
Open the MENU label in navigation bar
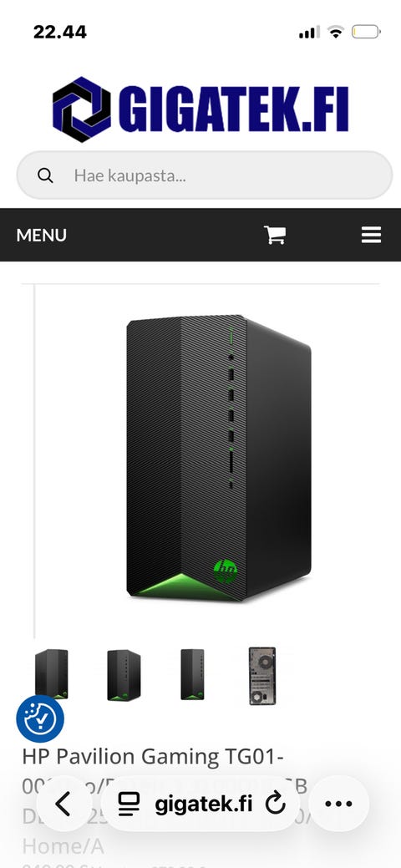click(42, 236)
